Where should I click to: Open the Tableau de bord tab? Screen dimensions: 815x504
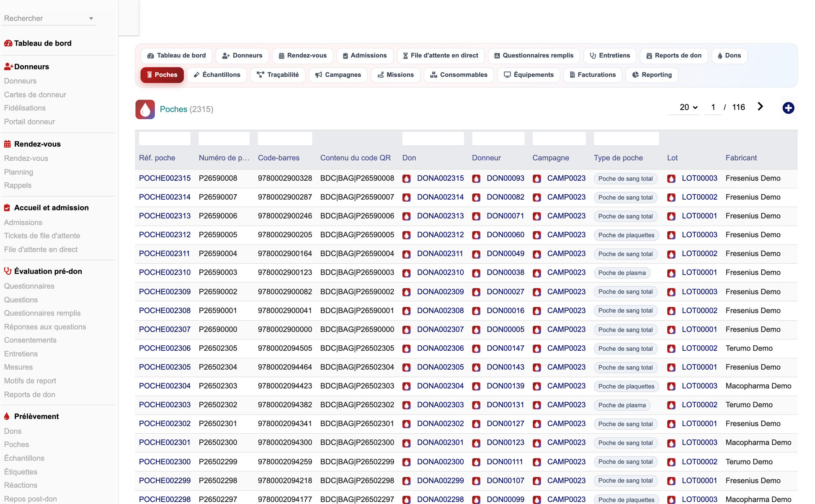[x=176, y=56]
